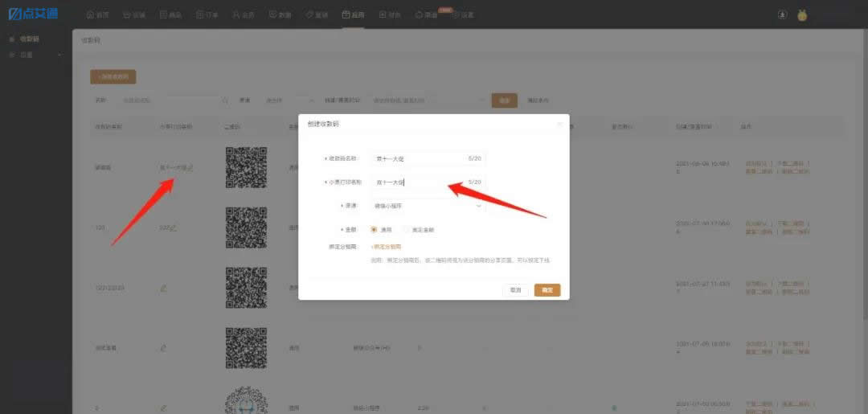Select 收款码 in the left sidebar
This screenshot has width=868, height=414.
click(30, 39)
